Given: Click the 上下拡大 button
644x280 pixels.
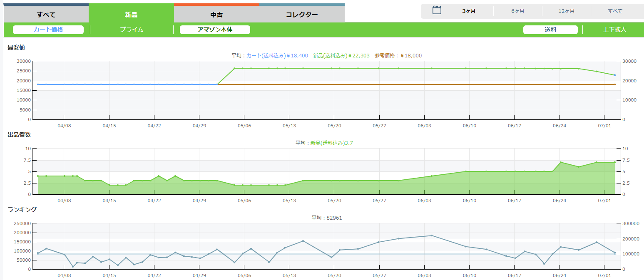Looking at the screenshot, I should [x=614, y=30].
